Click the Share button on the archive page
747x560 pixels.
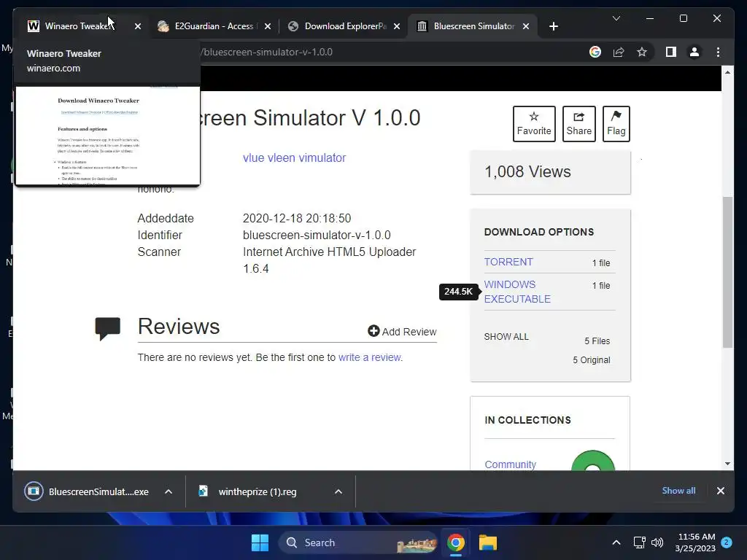pyautogui.click(x=578, y=124)
